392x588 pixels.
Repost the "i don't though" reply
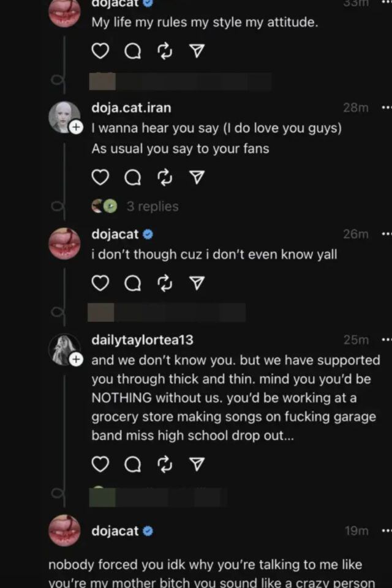[x=164, y=283]
